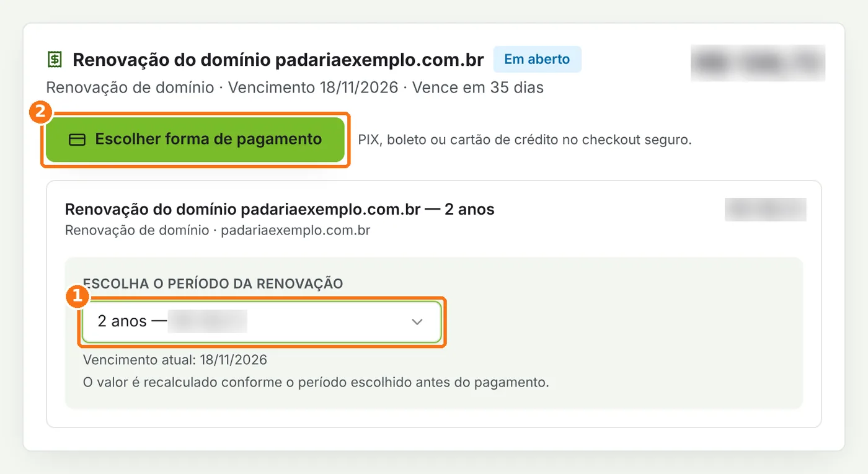This screenshot has width=868, height=474.
Task: Click the subtitle line "Vencimento 18/11/2026 · Vence em 35 dias"
Action: click(386, 87)
